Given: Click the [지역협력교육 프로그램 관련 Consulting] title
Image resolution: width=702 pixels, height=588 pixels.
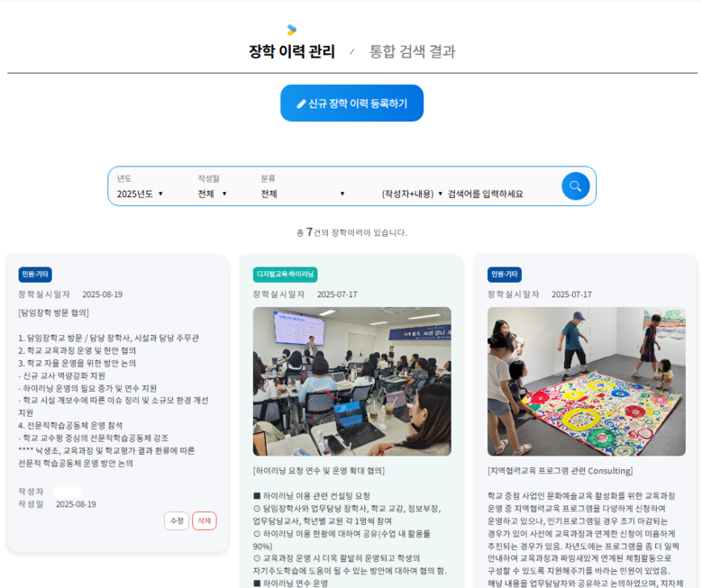Looking at the screenshot, I should (560, 470).
